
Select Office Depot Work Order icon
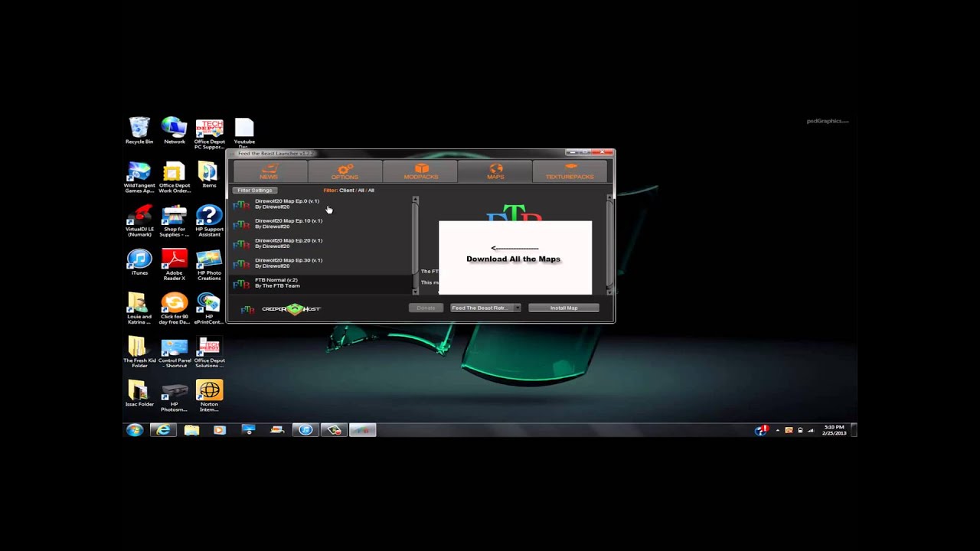(175, 177)
